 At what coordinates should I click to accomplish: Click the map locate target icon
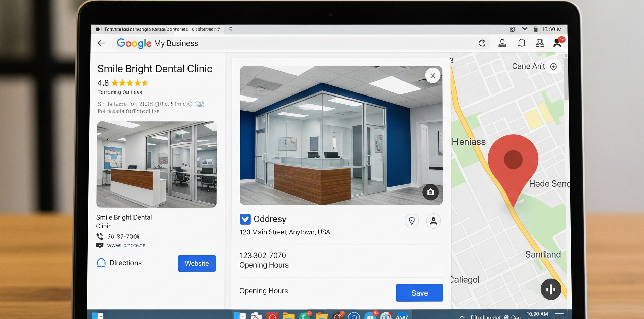(x=554, y=67)
